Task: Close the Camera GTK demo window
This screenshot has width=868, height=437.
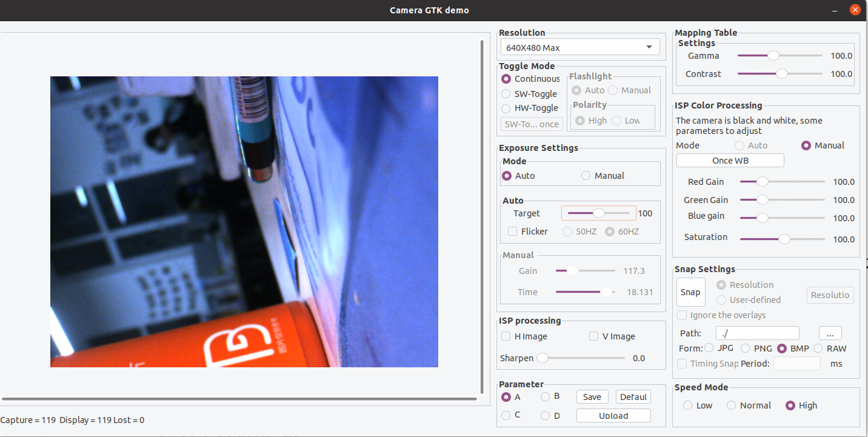Action: tap(855, 10)
